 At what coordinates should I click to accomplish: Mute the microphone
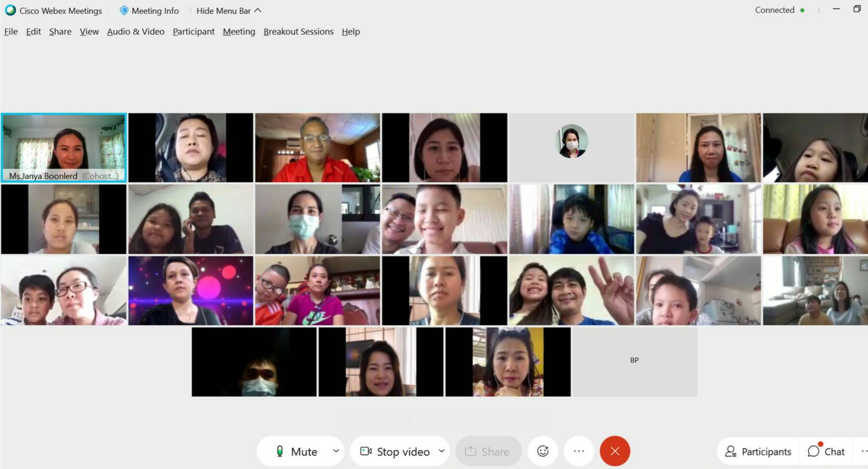click(x=296, y=451)
